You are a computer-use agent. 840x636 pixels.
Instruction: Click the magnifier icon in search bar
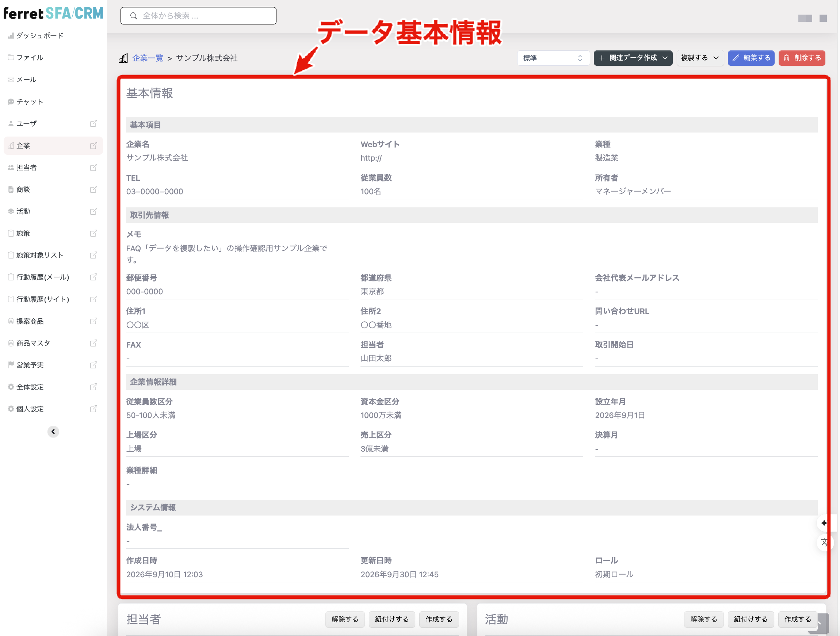tap(133, 16)
